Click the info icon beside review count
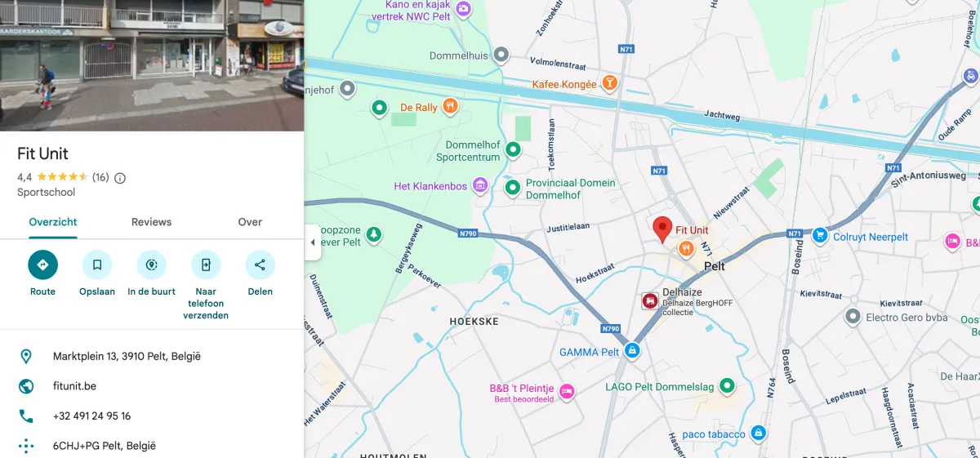The width and height of the screenshot is (980, 458). tap(120, 177)
